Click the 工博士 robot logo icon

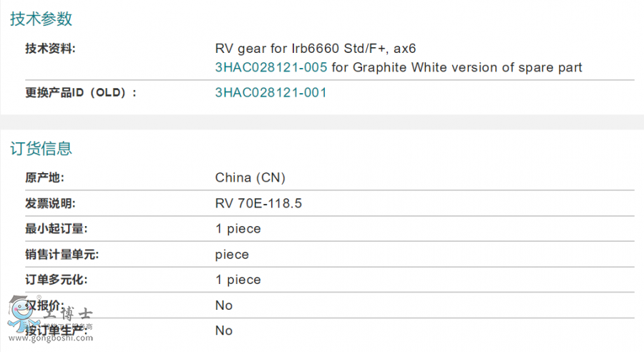click(19, 312)
